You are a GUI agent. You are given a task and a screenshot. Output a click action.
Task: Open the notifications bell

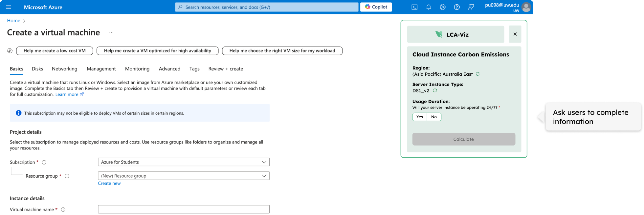(429, 7)
